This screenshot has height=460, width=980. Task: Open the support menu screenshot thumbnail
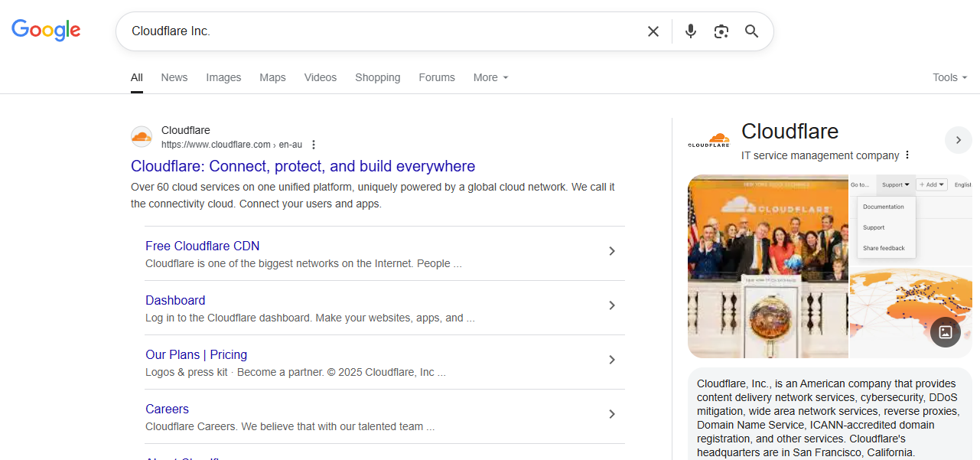(x=911, y=219)
